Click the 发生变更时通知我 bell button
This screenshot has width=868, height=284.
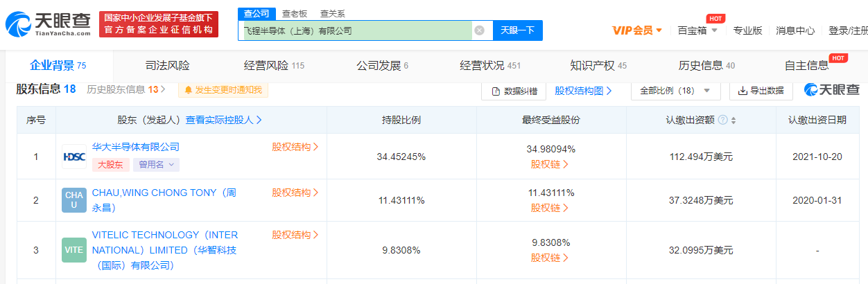pos(223,90)
